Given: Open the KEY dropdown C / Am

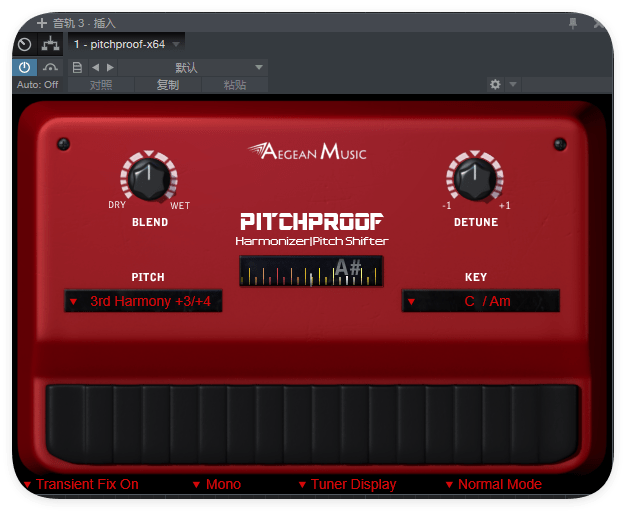Looking at the screenshot, I should [481, 301].
